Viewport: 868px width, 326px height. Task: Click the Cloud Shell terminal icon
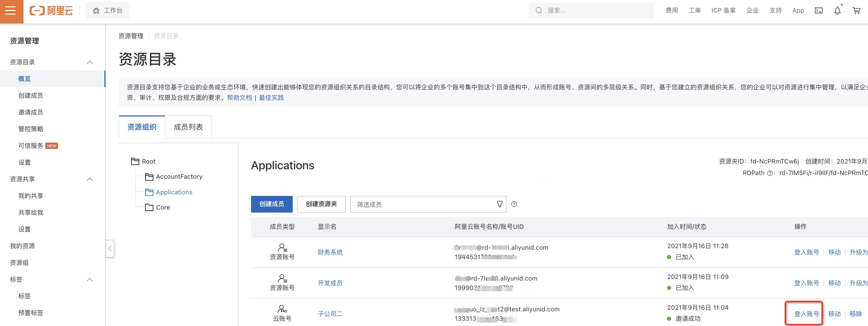coord(818,10)
